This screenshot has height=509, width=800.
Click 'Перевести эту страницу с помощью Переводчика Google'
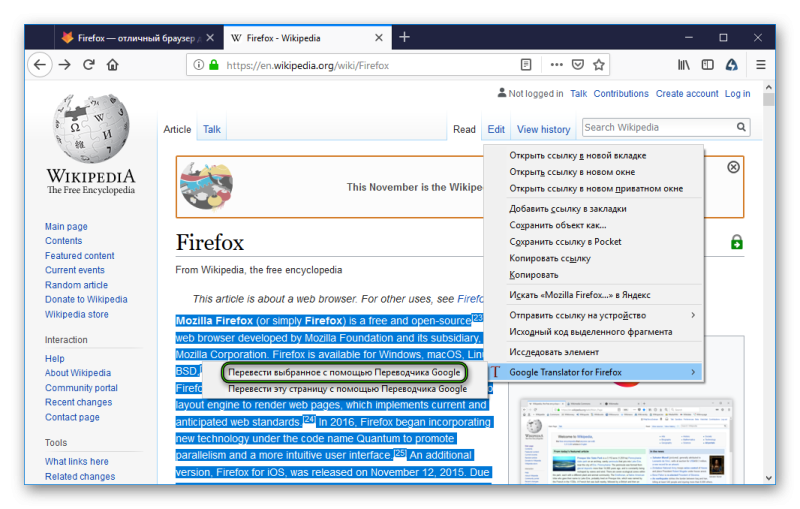tap(347, 389)
